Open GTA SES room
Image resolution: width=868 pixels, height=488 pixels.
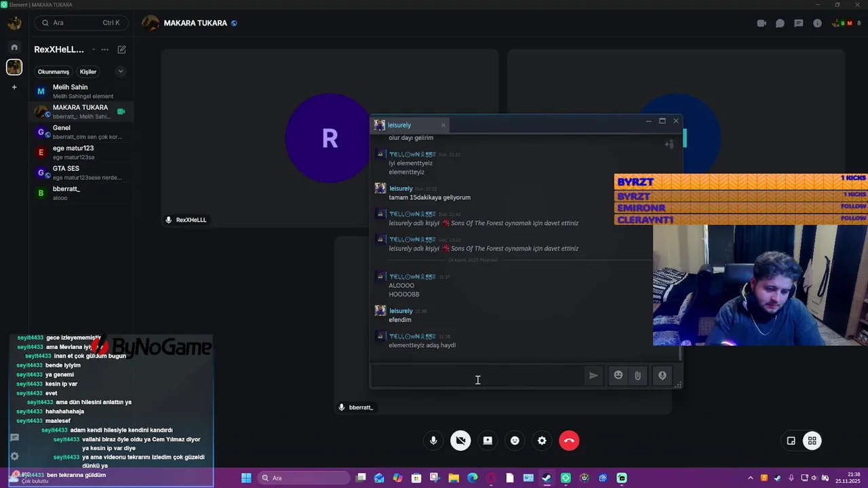[81, 173]
